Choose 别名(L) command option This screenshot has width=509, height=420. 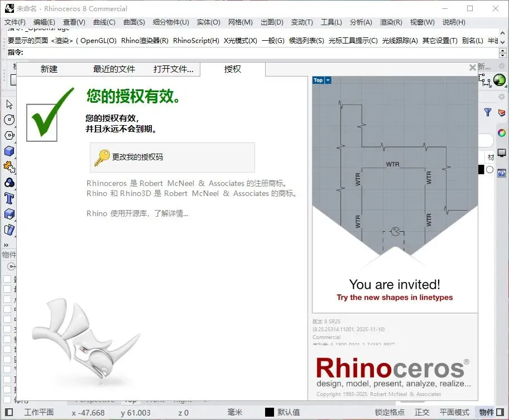point(473,41)
